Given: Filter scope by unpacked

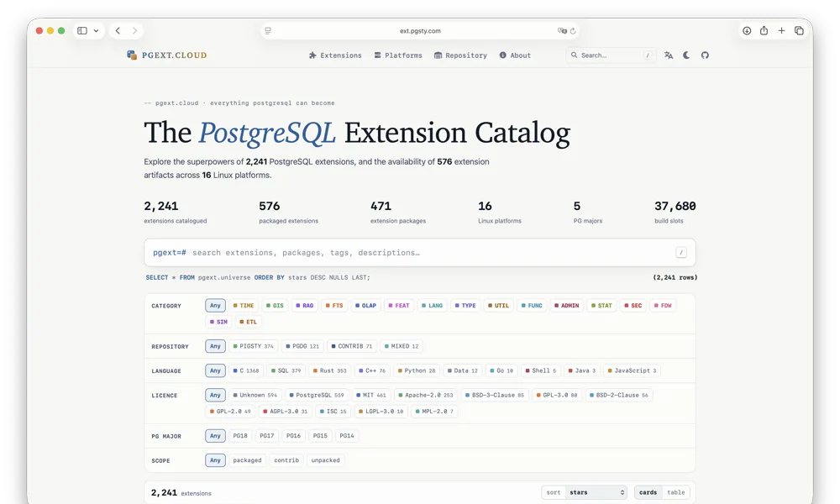Looking at the screenshot, I should point(325,460).
